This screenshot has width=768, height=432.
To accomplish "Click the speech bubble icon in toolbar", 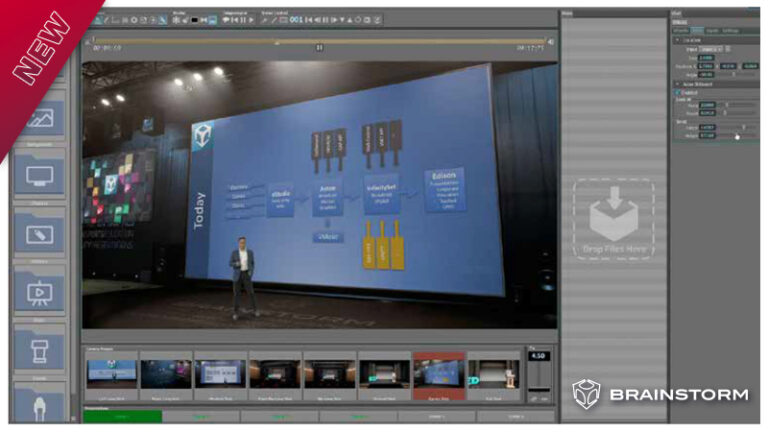I will tap(226, 20).
